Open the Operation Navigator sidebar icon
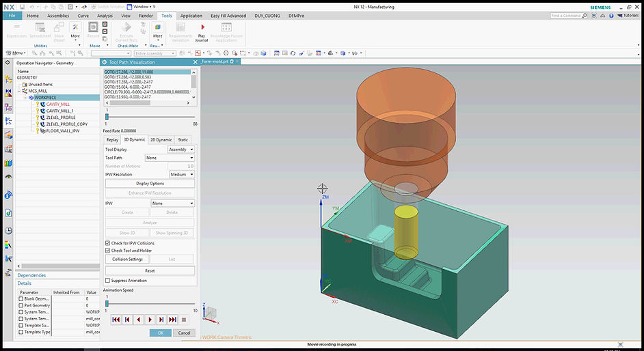644x351 pixels. [x=8, y=121]
